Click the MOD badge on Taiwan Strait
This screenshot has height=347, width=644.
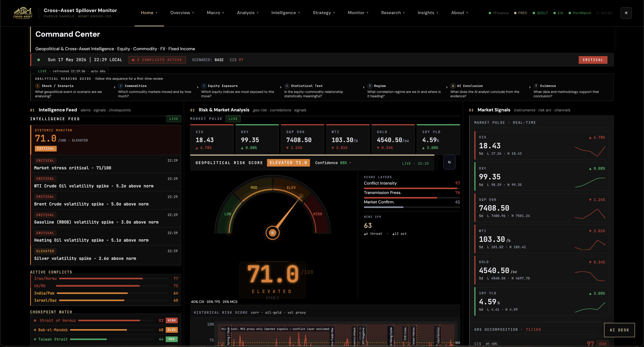172,339
